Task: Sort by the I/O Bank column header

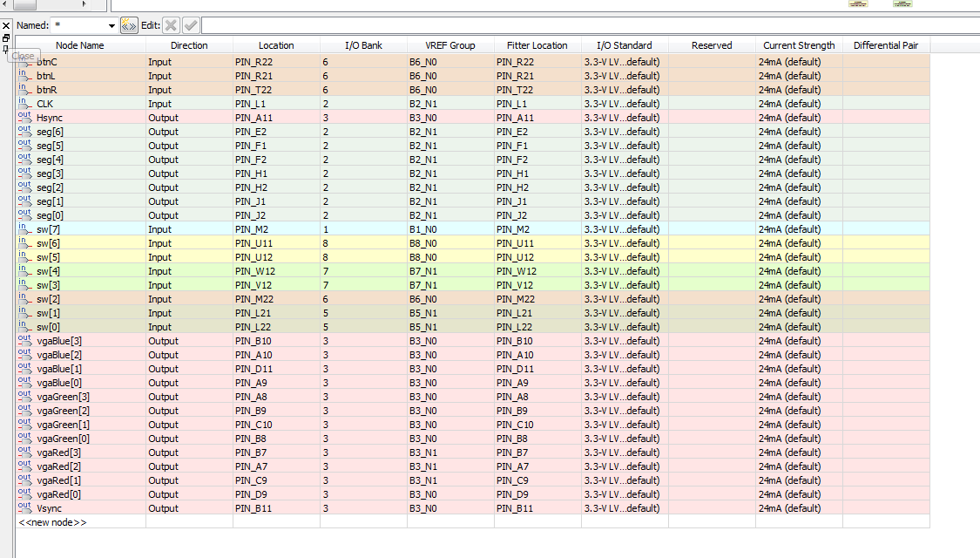Action: 364,45
